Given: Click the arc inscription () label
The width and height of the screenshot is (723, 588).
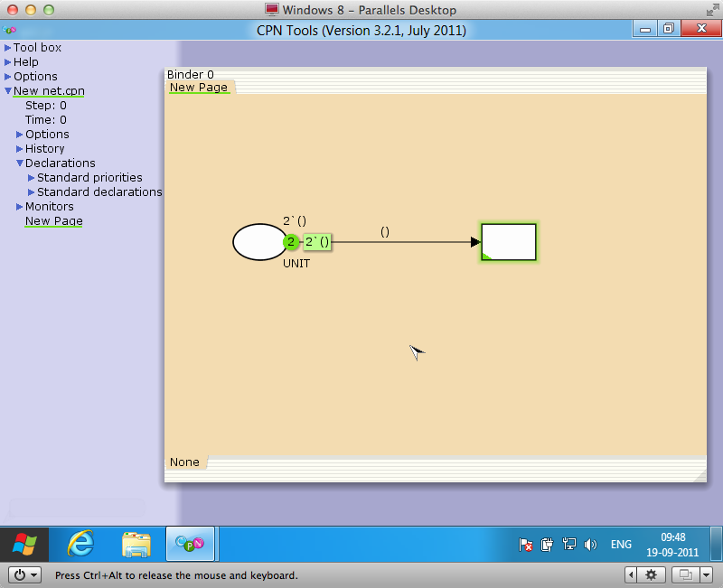Looking at the screenshot, I should pos(385,232).
